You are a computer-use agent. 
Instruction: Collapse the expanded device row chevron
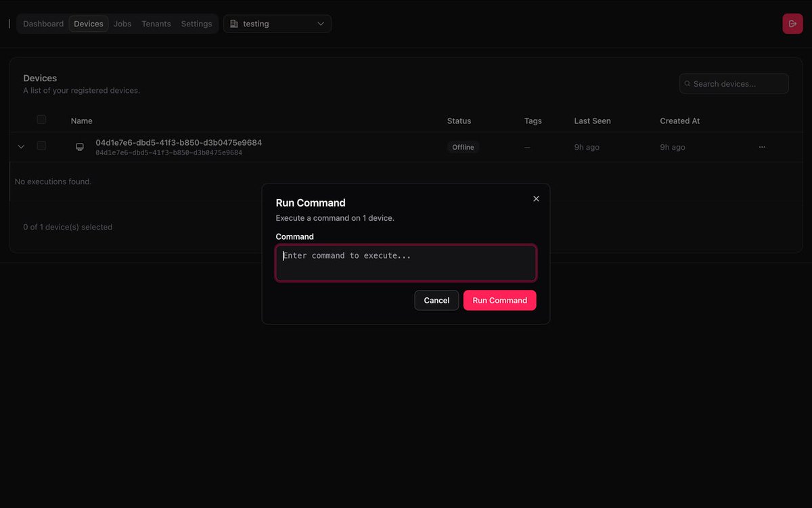tap(20, 146)
